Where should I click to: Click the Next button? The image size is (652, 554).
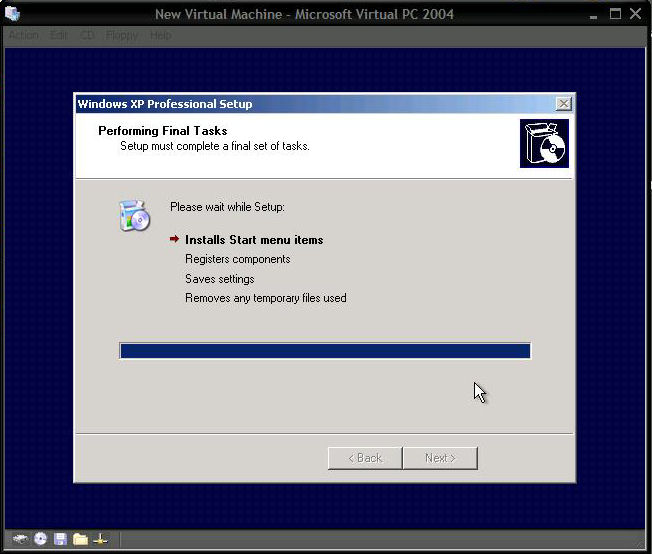pyautogui.click(x=440, y=458)
